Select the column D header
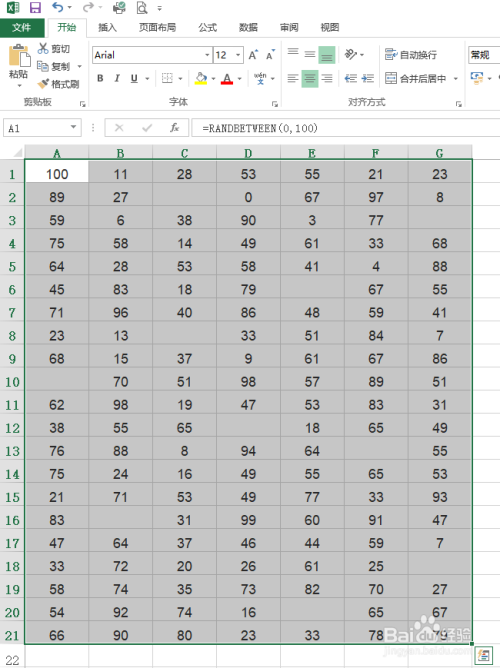This screenshot has width=500, height=668. pyautogui.click(x=248, y=153)
